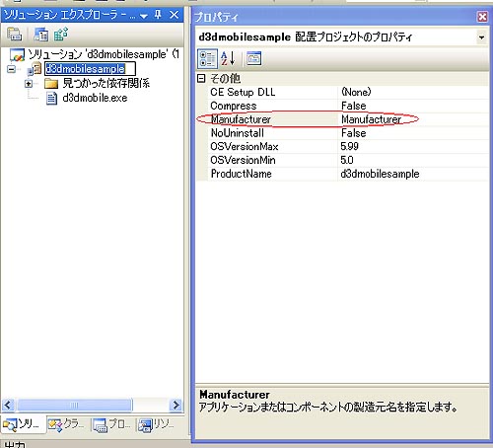
Task: Sort properties alphabetically with A-Z icon
Action: click(x=228, y=59)
